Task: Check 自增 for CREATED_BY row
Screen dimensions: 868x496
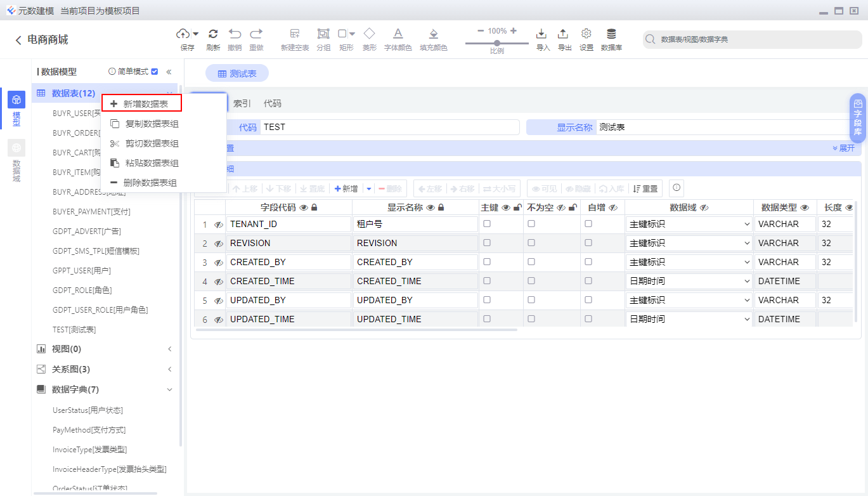Action: tap(588, 262)
